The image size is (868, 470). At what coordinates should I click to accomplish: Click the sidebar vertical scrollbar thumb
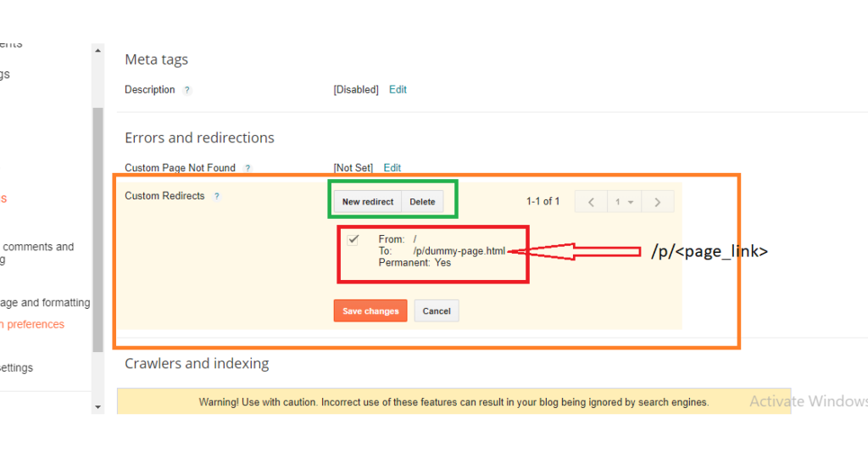[x=97, y=229]
